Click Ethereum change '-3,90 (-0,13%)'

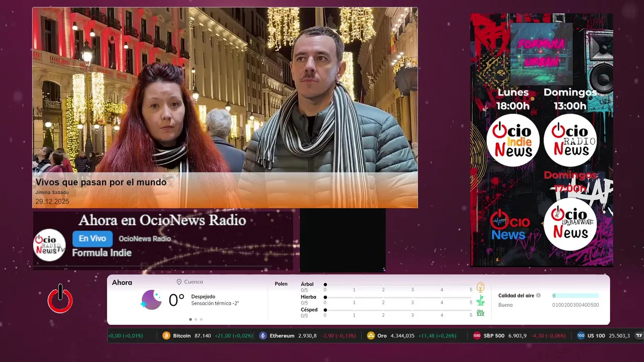338,335
